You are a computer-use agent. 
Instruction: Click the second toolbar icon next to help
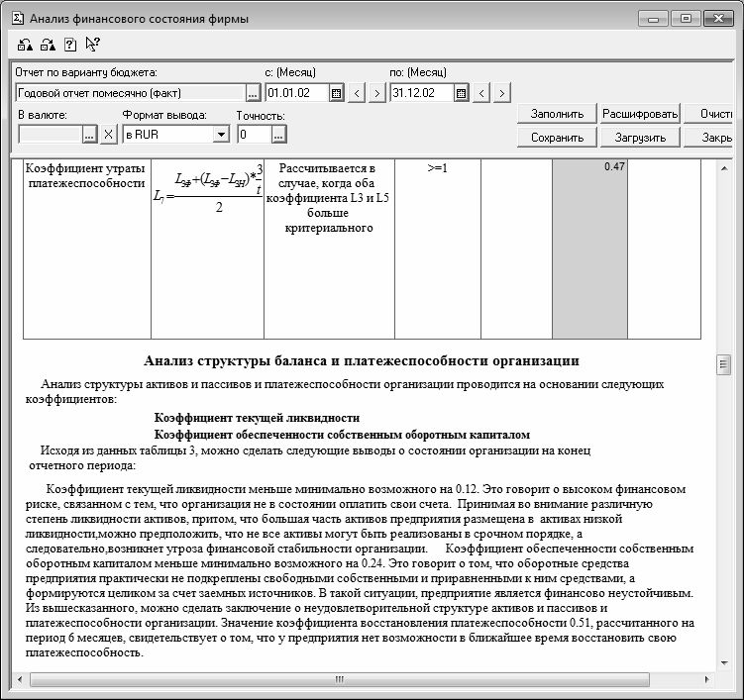(x=48, y=45)
